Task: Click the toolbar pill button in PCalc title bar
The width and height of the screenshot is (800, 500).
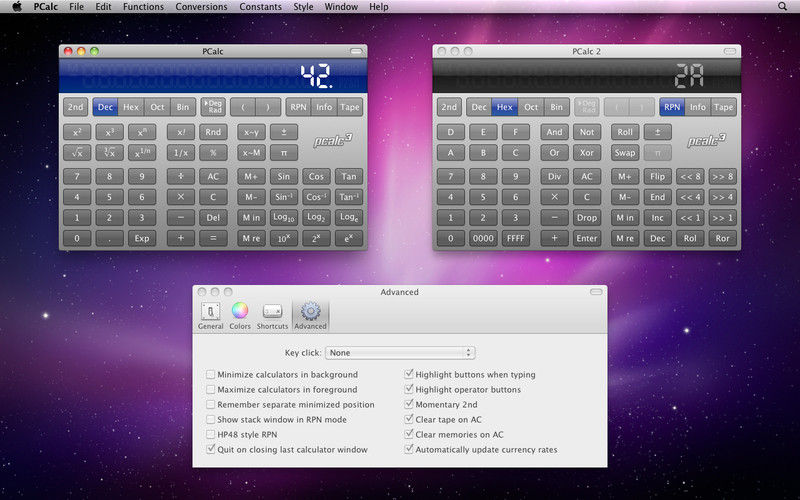Action: click(356, 51)
